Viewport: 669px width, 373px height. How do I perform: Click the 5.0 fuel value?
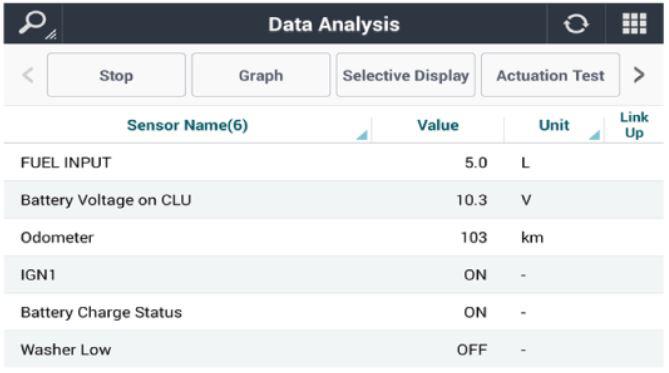476,163
